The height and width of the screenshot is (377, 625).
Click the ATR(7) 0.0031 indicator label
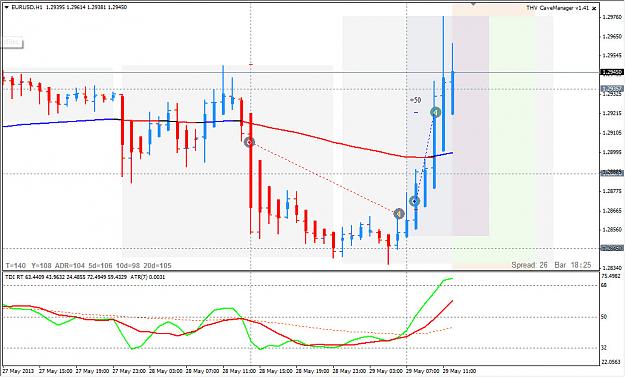tap(148, 277)
